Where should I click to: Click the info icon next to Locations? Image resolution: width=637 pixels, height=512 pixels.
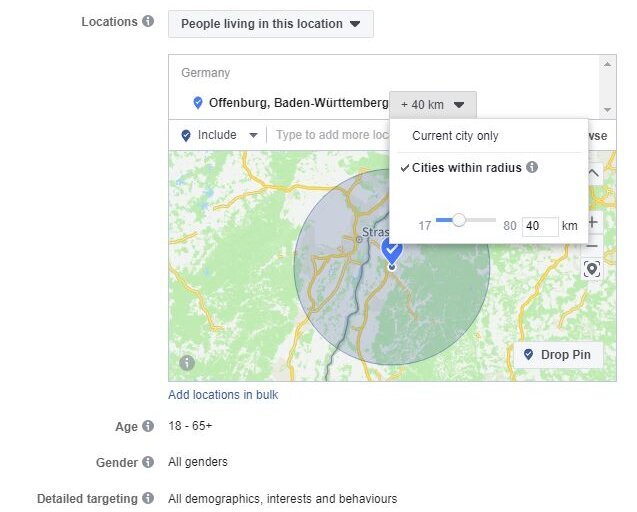pos(148,22)
